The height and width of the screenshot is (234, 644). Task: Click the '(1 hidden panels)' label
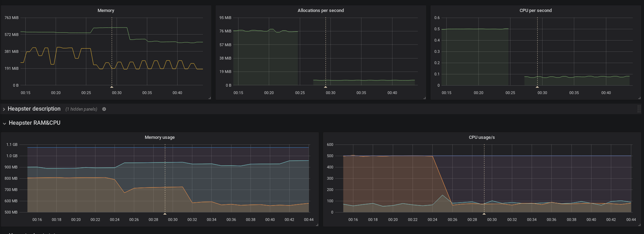(81, 109)
